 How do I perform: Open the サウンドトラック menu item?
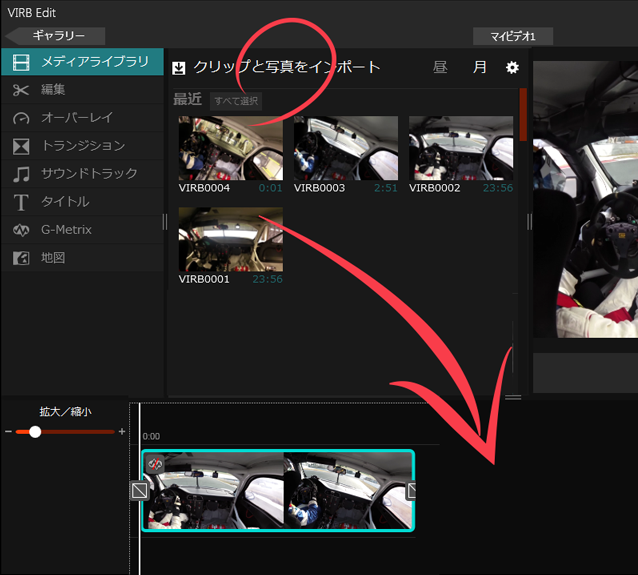coord(83,174)
